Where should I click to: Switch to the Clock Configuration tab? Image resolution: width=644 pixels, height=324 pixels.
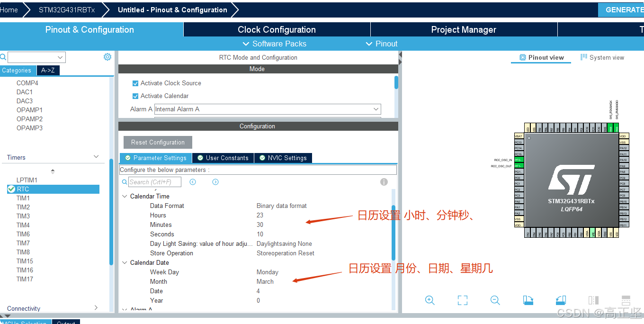pos(277,29)
